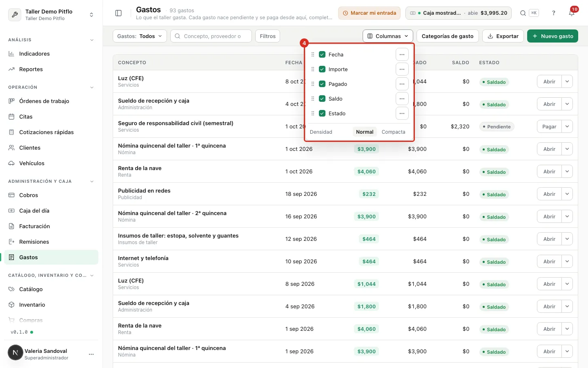Open options menu for Estado column
Screen dimensions: 588x368
coord(402,113)
